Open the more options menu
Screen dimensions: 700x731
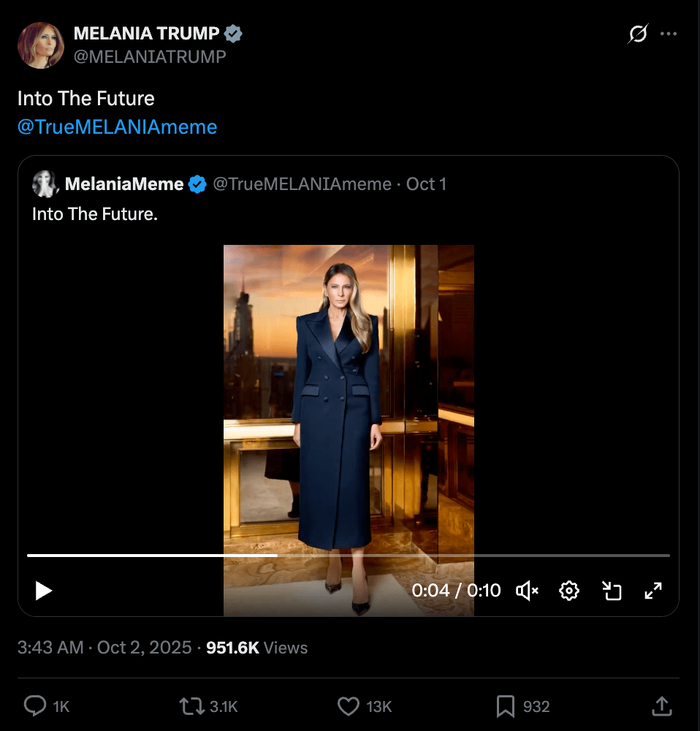click(x=669, y=34)
